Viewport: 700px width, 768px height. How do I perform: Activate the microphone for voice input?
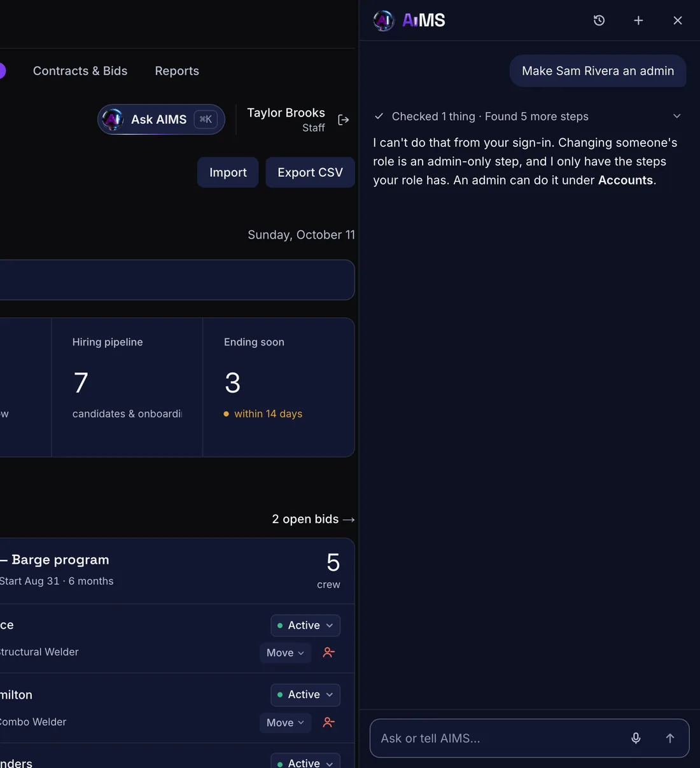[636, 738]
